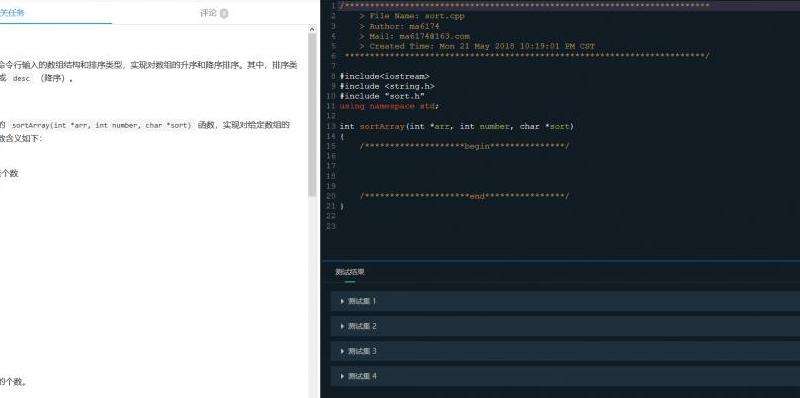Place cursor on #include <string.h> line
Image resolution: width=800 pixels, height=398 pixels.
pyautogui.click(x=387, y=86)
